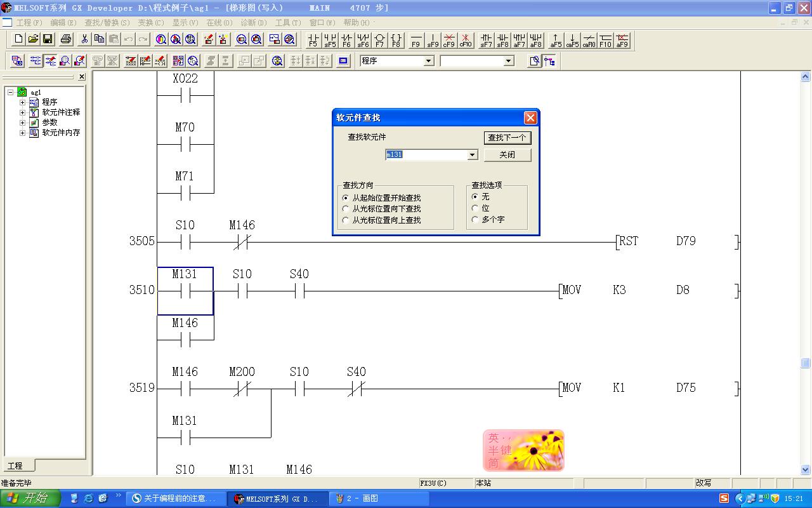Select search from cursor downward option
812x508 pixels.
[x=346, y=209]
